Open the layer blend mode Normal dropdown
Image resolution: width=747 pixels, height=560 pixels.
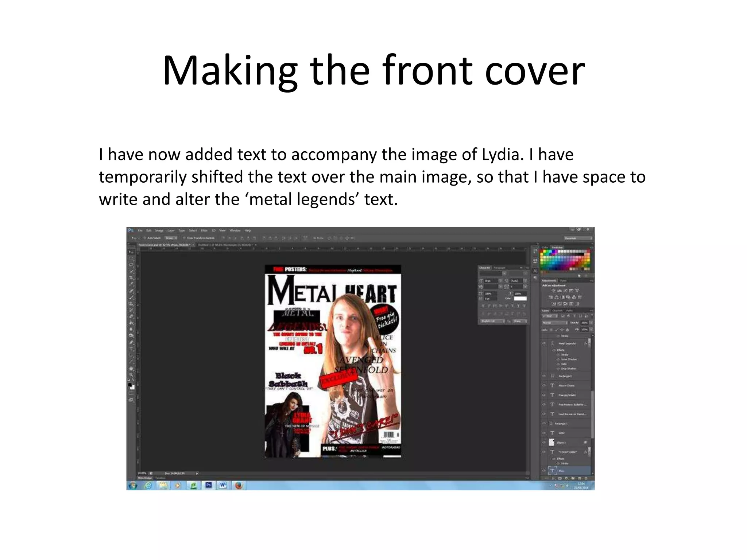coord(555,323)
